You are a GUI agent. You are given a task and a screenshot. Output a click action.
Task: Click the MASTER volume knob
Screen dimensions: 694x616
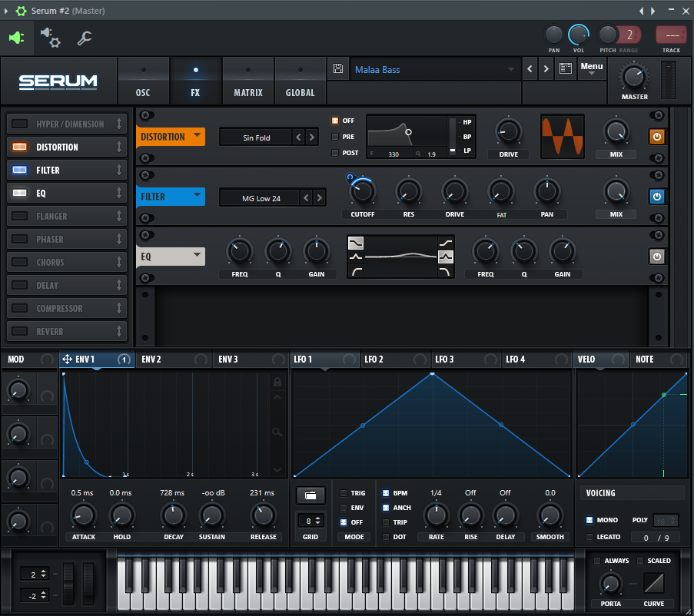pos(634,77)
